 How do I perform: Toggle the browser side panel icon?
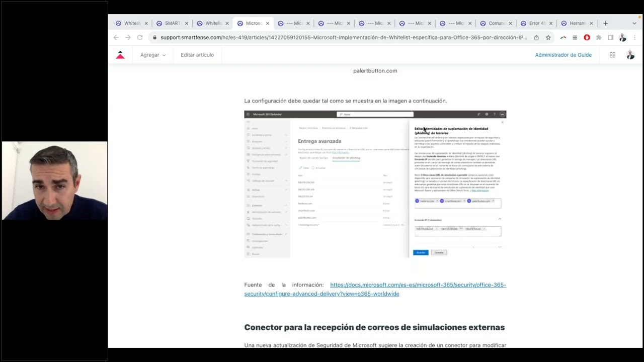pyautogui.click(x=610, y=38)
